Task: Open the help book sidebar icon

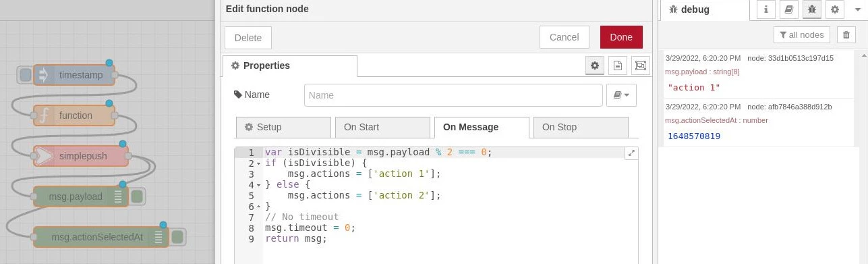Action: [788, 9]
